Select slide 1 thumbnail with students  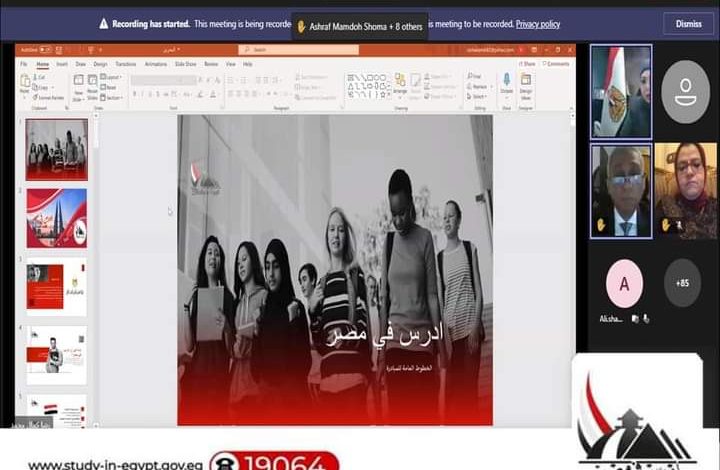coord(56,149)
